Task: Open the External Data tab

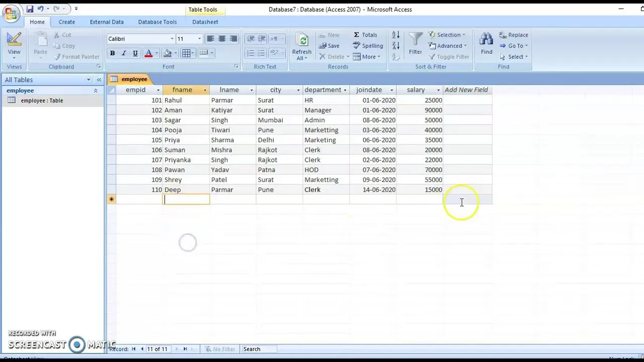Action: click(x=107, y=22)
